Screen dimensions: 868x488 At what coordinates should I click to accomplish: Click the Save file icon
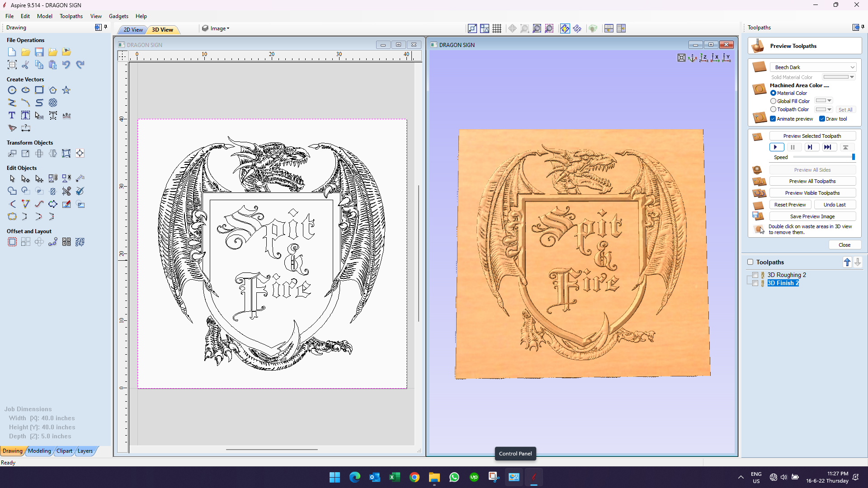coord(39,52)
